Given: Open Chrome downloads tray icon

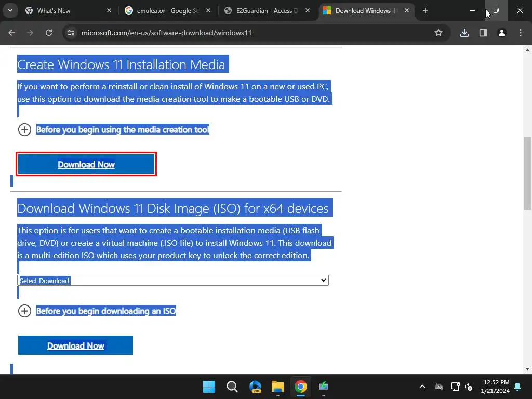Looking at the screenshot, I should click(464, 33).
